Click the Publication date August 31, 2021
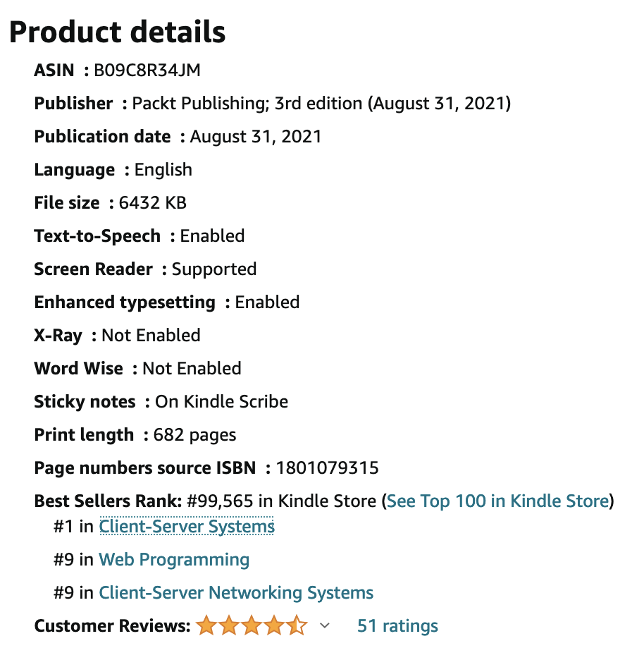Viewport: 644px width, 660px height. pyautogui.click(x=178, y=137)
